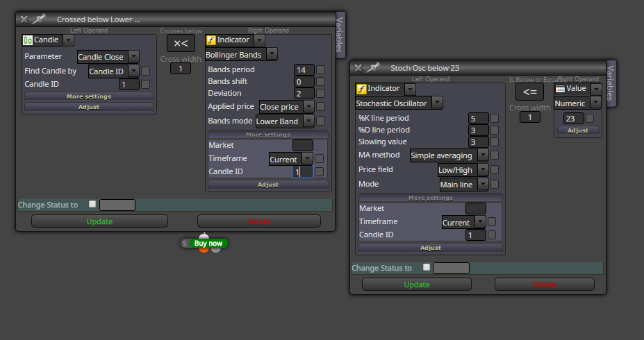This screenshot has width=644, height=340.
Task: Open Candle operand type dropdown
Action: (x=69, y=40)
